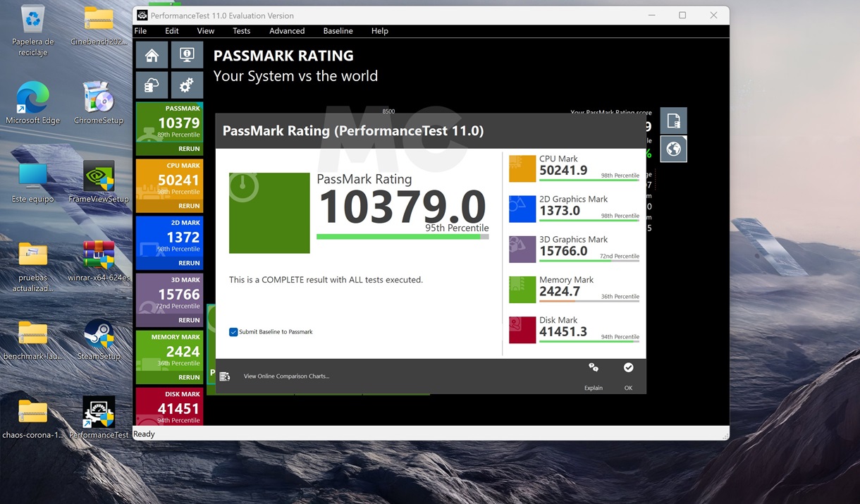This screenshot has height=504, width=860.
Task: Open the gears settings icon
Action: coord(187,85)
